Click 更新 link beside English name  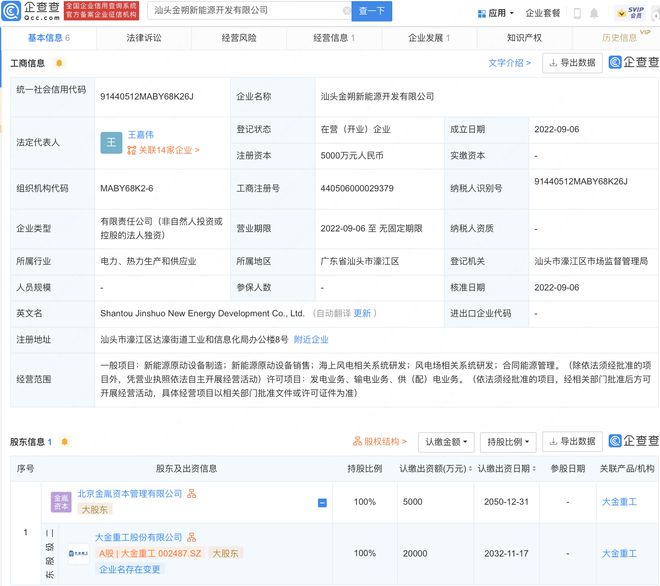362,313
